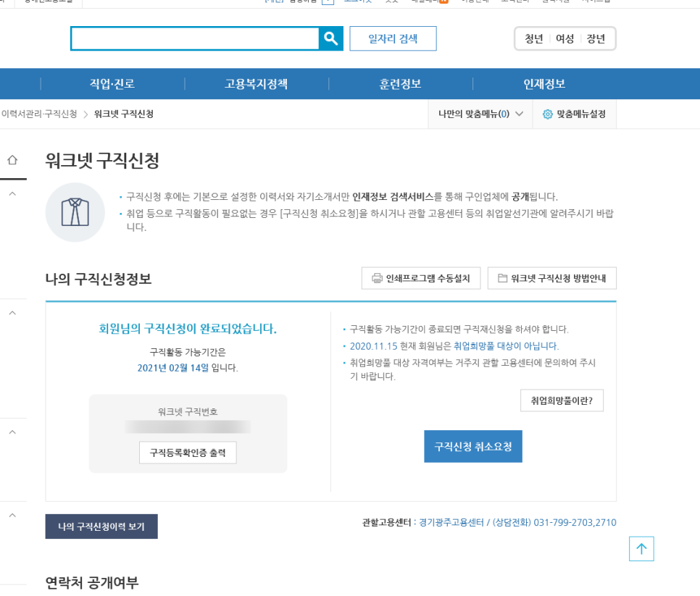Click the scroll-to-top arrow button
Screen dimensions: 700x596
tap(641, 549)
